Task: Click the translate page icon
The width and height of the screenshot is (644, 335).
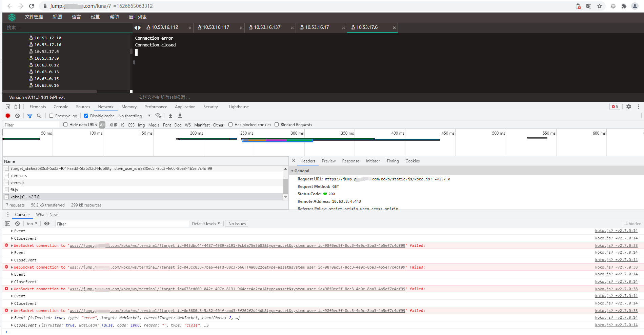Action: point(589,6)
